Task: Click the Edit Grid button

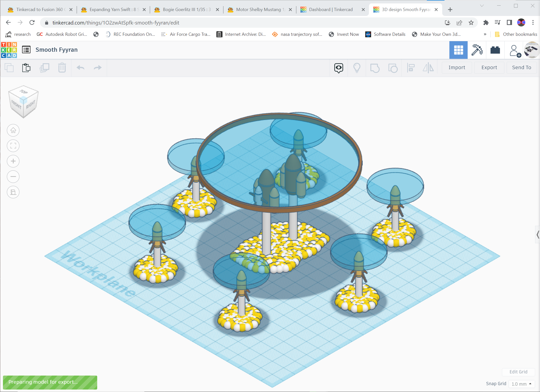Action: pyautogui.click(x=518, y=372)
